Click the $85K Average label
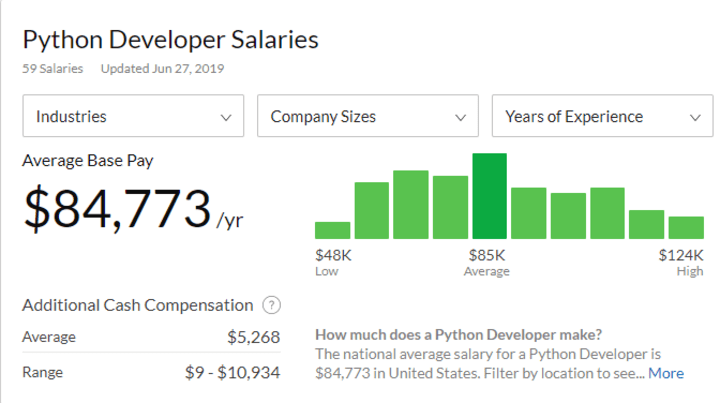Screen dimensions: 720x403 click(487, 263)
